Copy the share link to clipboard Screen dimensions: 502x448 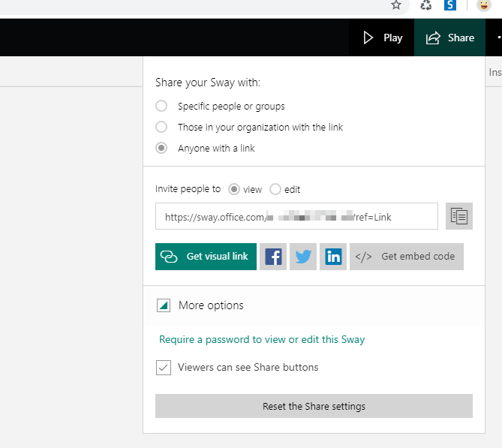[458, 216]
